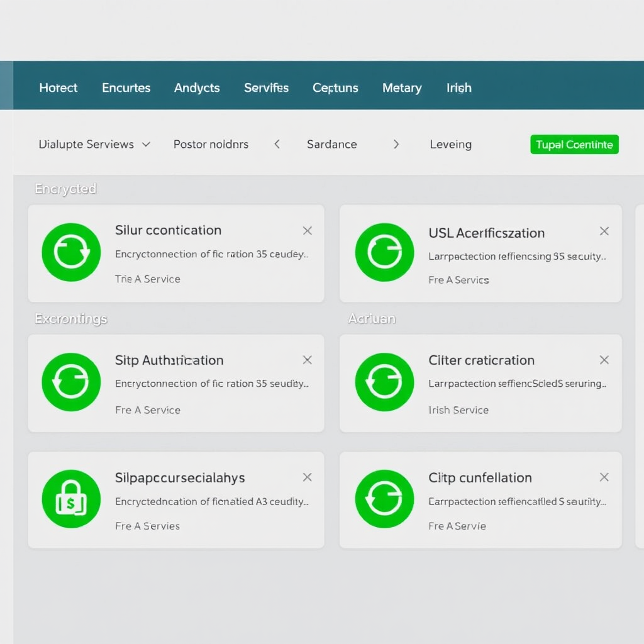Viewport: 644px width, 644px height.
Task: Click the Fre A Servie label
Action: pyautogui.click(x=457, y=526)
